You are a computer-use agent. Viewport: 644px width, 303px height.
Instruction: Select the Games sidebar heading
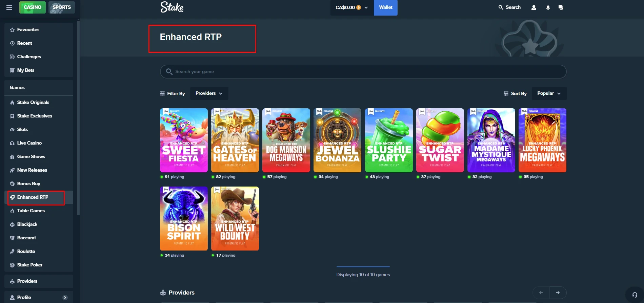pos(17,88)
